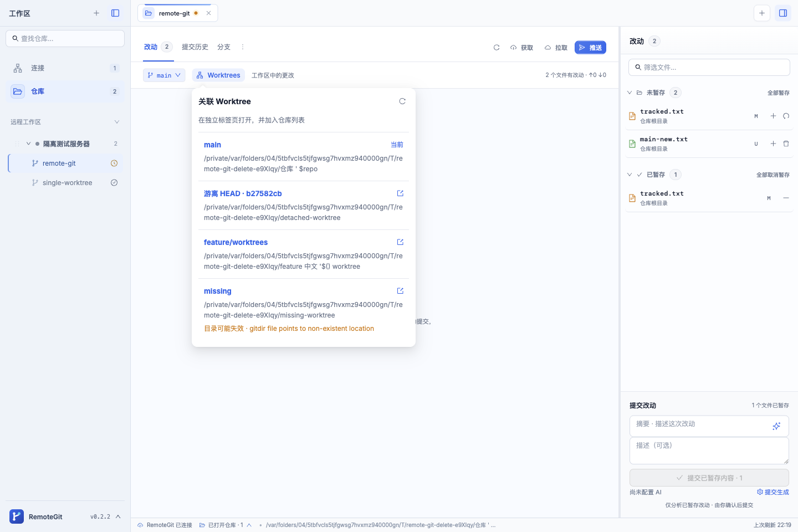
Task: Click the missing worktree name
Action: pos(218,291)
